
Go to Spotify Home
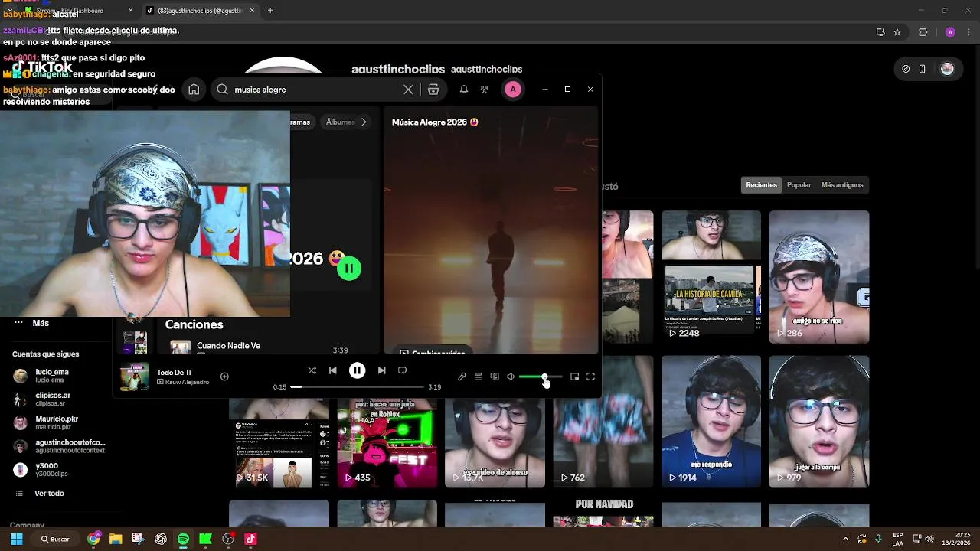[194, 90]
